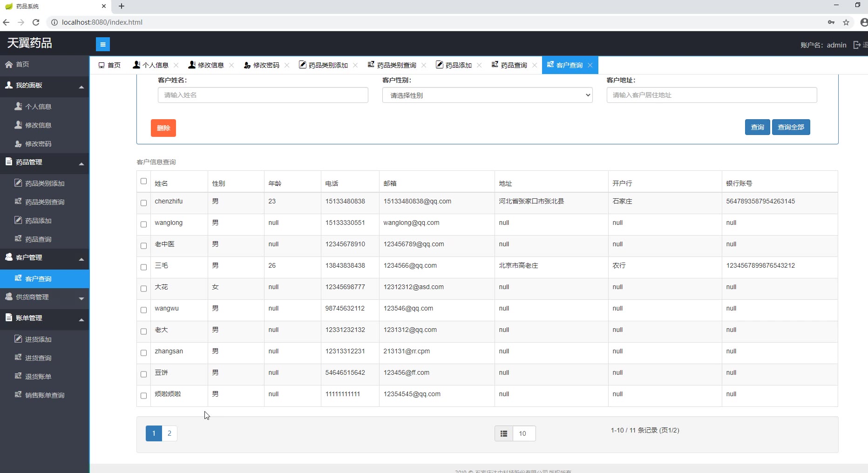Viewport: 868px width, 473px height.
Task: Check the row for wanglong
Action: pyautogui.click(x=143, y=224)
